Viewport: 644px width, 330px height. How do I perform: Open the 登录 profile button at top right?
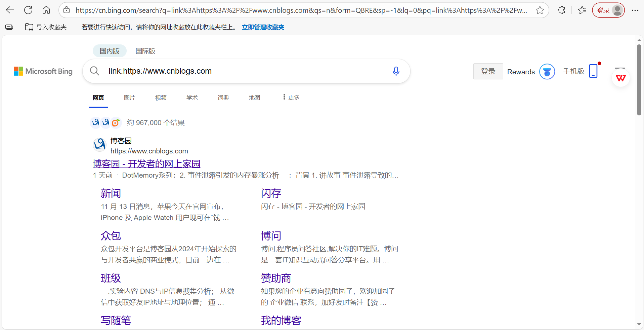pos(608,10)
